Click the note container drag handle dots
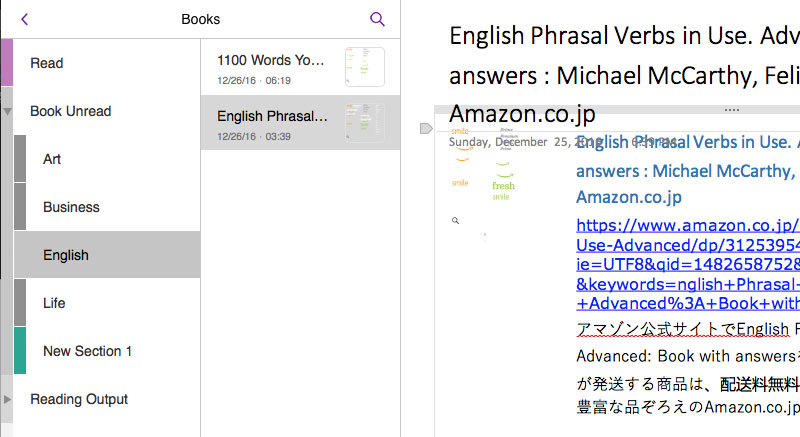 [732, 110]
